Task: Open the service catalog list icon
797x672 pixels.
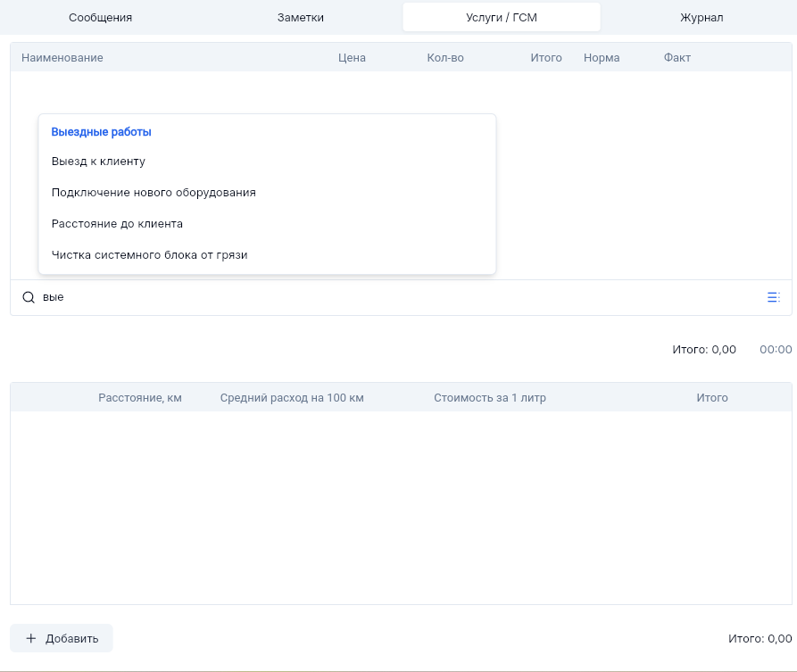Action: pyautogui.click(x=773, y=297)
